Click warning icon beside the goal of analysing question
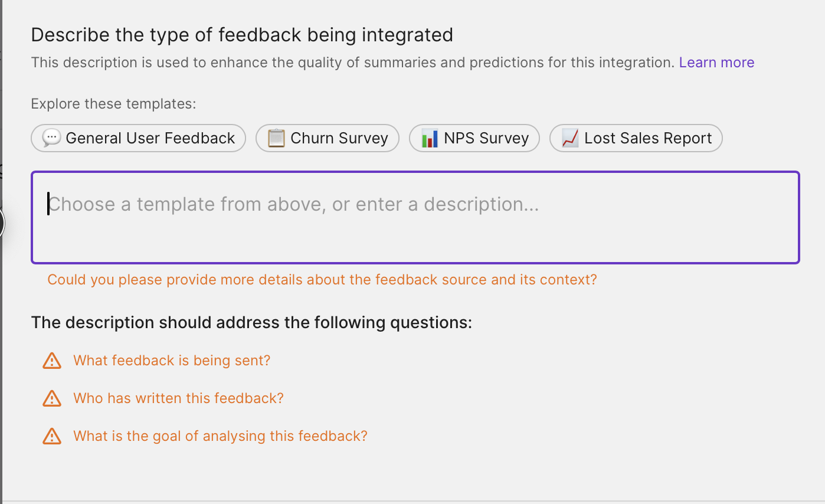Screen dimensions: 825x504 tap(52, 436)
